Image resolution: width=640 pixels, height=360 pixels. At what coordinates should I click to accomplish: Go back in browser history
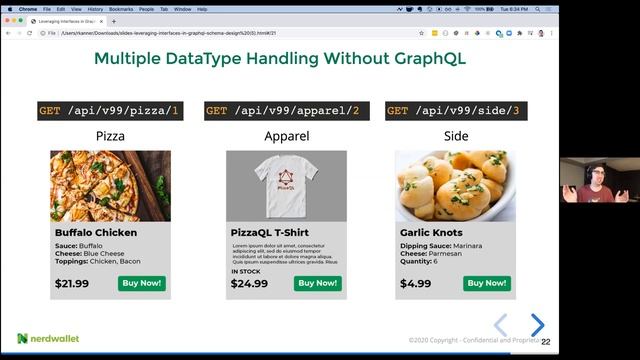(x=8, y=33)
